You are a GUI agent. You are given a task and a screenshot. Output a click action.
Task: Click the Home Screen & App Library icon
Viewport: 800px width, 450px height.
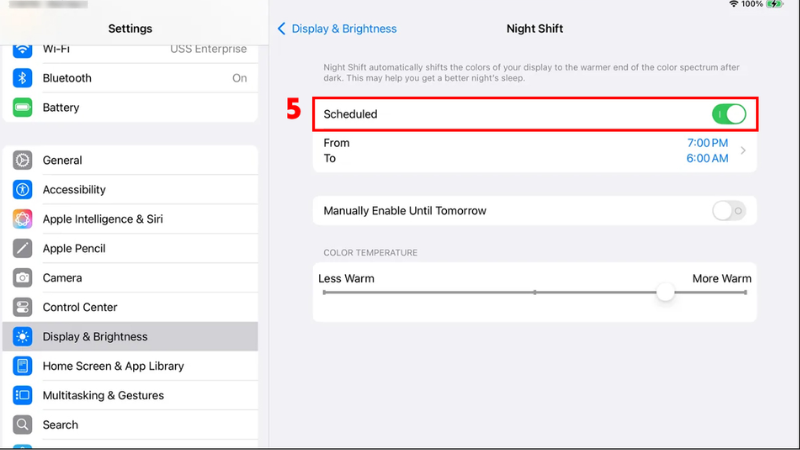pos(22,366)
